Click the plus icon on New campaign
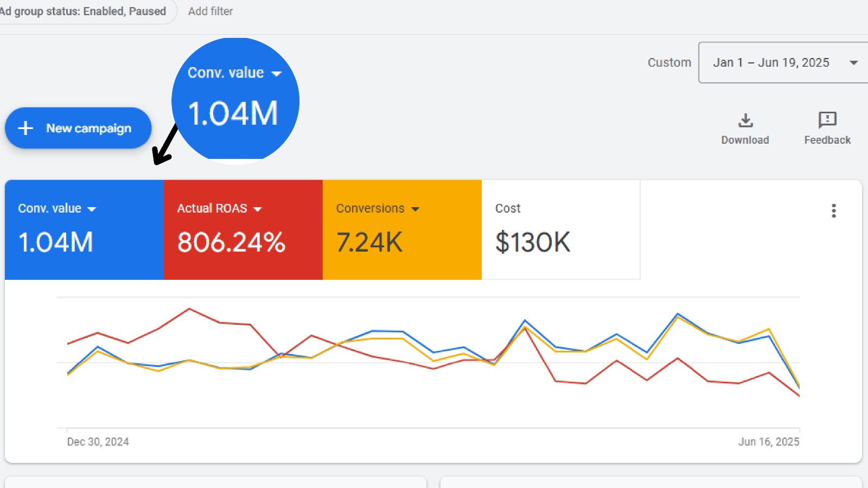This screenshot has width=868, height=488. tap(25, 128)
